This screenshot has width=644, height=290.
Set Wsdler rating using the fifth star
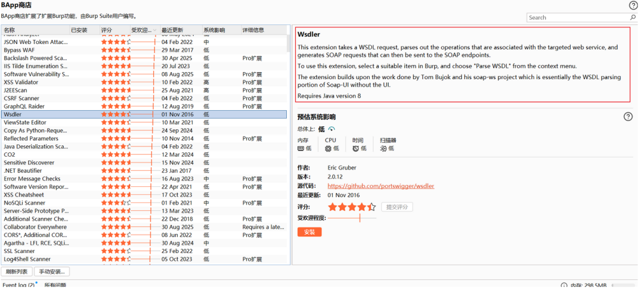click(371, 207)
